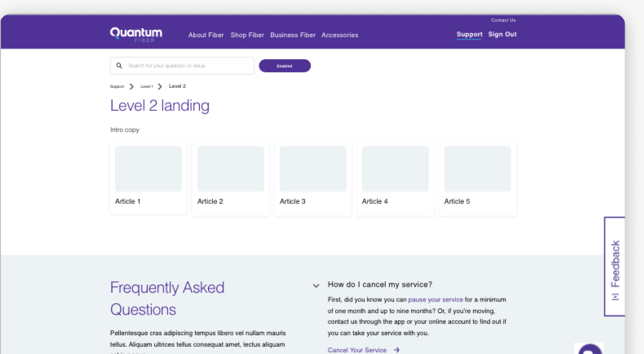This screenshot has width=644, height=354.
Task: Open the Article 1 card thumbnail
Action: pos(148,169)
